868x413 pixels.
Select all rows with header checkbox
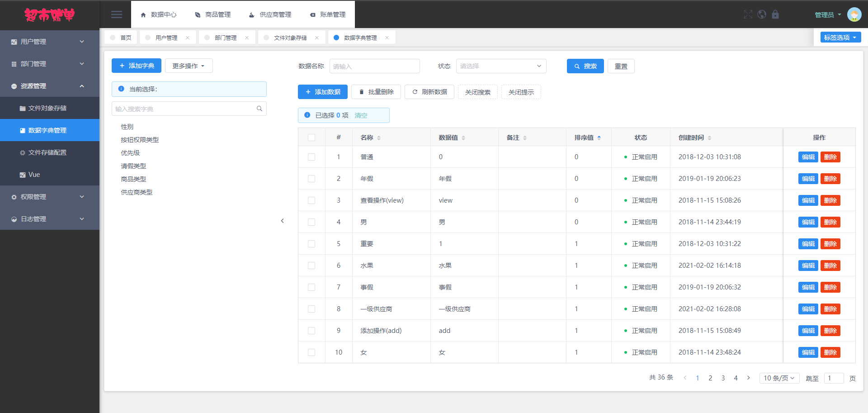(x=311, y=138)
